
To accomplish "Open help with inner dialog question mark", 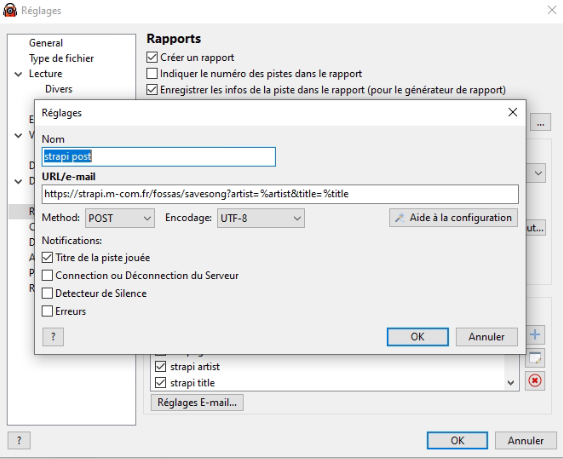I will pyautogui.click(x=53, y=337).
